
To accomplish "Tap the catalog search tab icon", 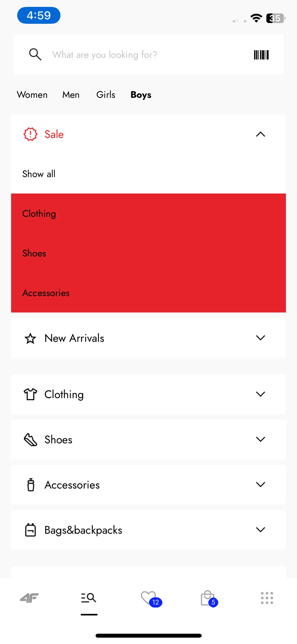I will (x=89, y=598).
